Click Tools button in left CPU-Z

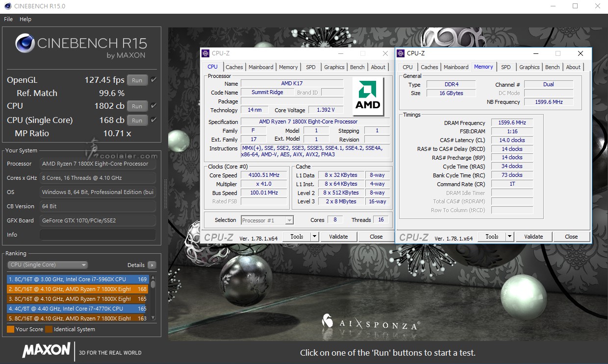[x=297, y=237]
